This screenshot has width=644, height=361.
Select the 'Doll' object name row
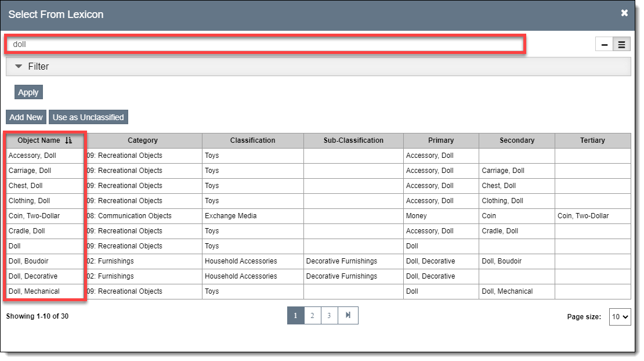coord(15,246)
